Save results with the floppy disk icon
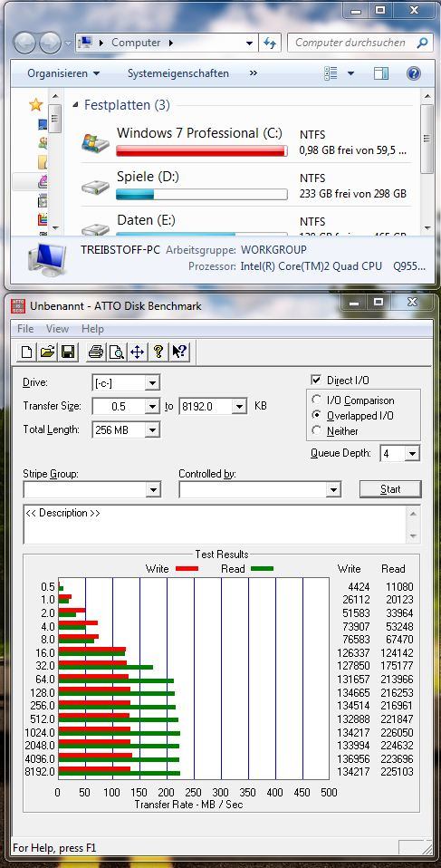441x868 pixels. tap(68, 352)
